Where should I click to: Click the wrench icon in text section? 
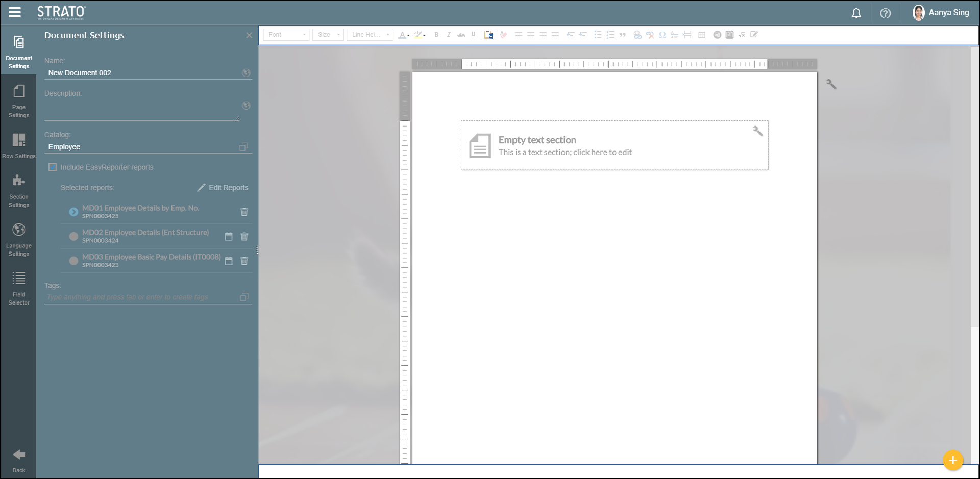tap(757, 131)
